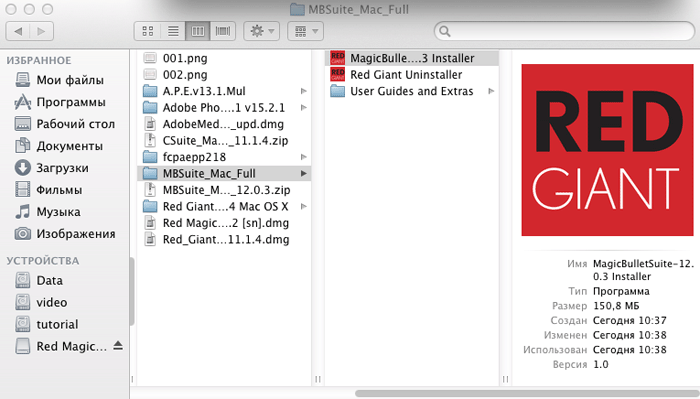The width and height of the screenshot is (700, 399).
Task: Select the Adobe Pho....1 v15.2.1 folder
Action: point(224,108)
